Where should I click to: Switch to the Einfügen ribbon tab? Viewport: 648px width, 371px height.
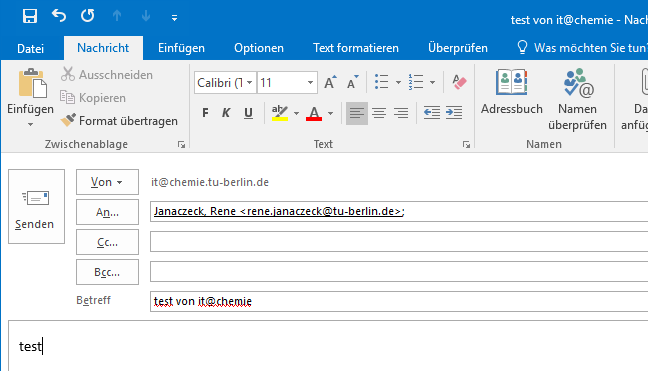pos(181,48)
